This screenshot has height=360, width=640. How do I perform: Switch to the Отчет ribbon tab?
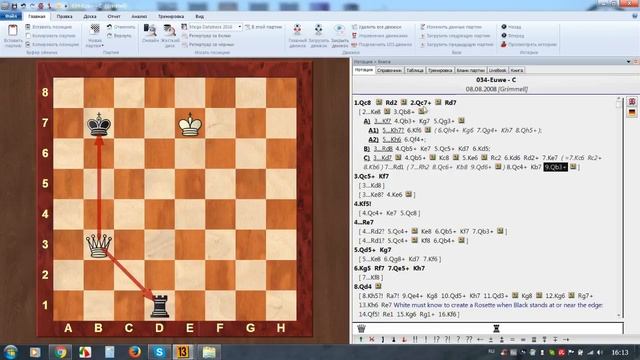click(x=114, y=17)
